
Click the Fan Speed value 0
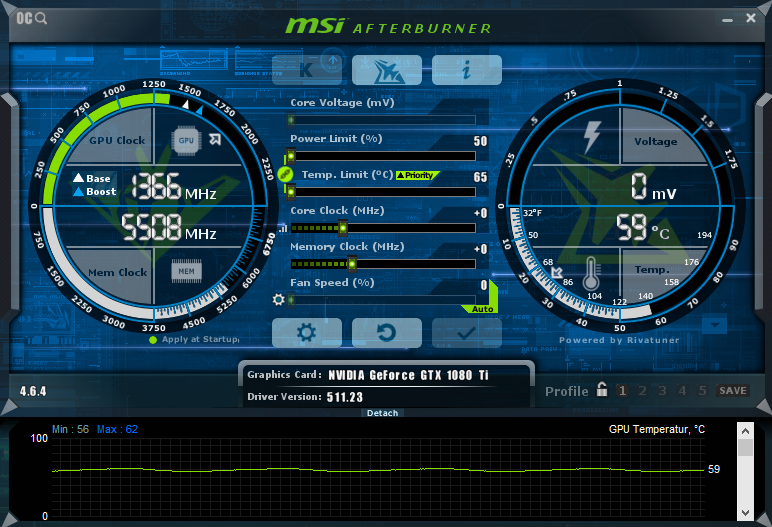click(x=484, y=285)
